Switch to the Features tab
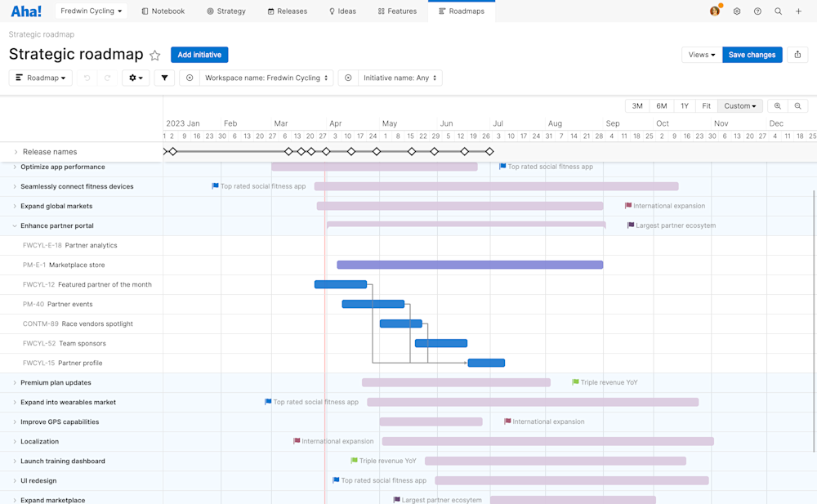Image resolution: width=817 pixels, height=504 pixels. pyautogui.click(x=397, y=11)
